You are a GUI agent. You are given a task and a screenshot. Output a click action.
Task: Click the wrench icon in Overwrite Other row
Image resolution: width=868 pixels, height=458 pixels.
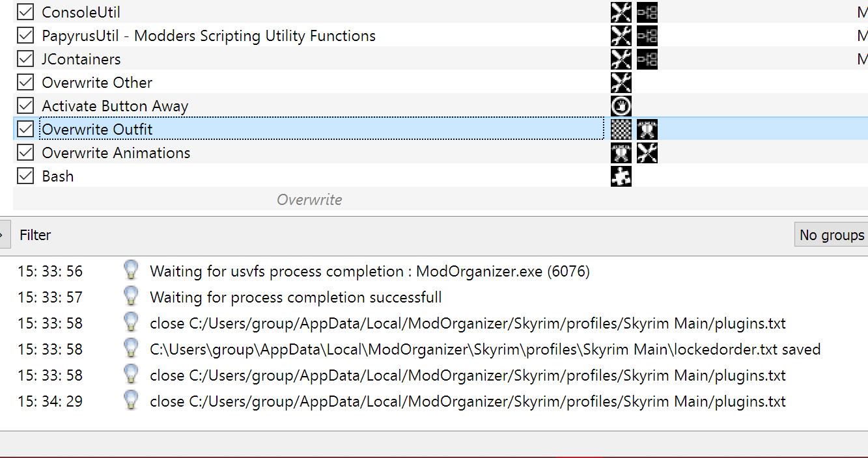[x=621, y=83]
